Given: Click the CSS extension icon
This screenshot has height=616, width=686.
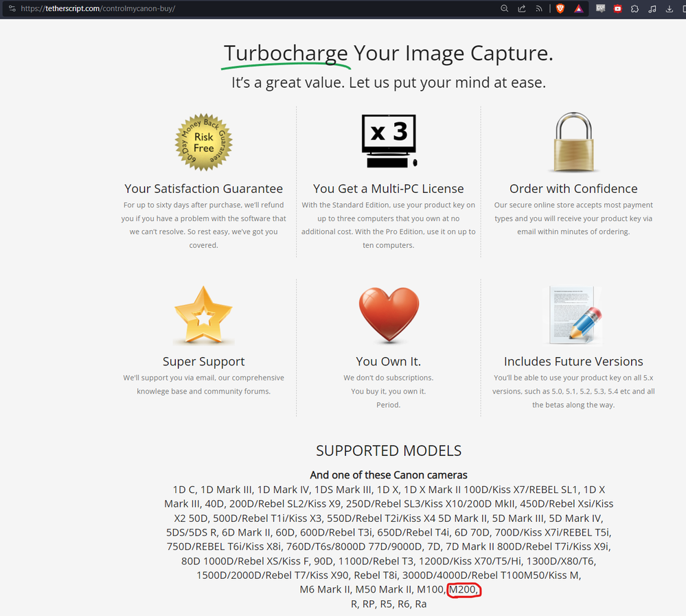Looking at the screenshot, I should pyautogui.click(x=601, y=8).
